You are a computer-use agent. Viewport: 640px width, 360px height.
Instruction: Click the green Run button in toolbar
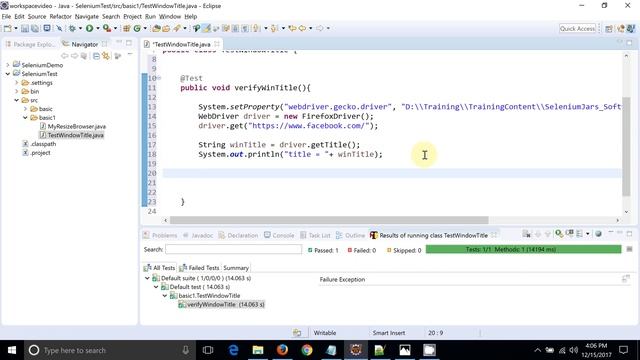pyautogui.click(x=89, y=28)
